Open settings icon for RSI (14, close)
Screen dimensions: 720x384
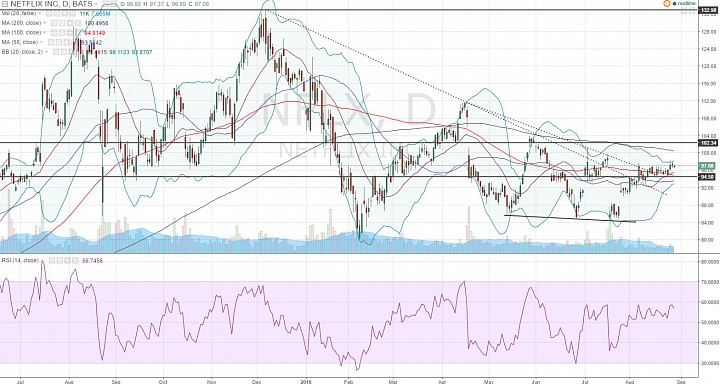(60, 261)
